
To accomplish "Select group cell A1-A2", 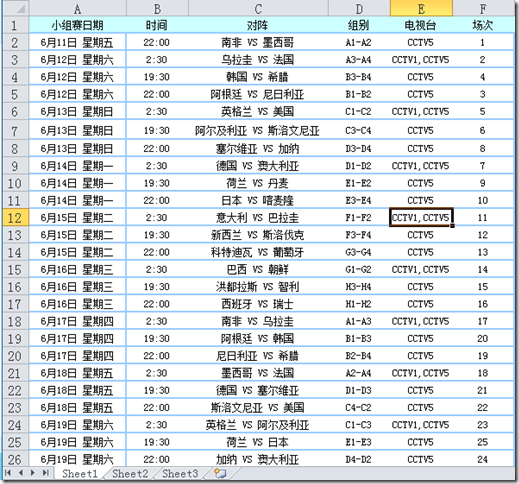I will (x=359, y=42).
